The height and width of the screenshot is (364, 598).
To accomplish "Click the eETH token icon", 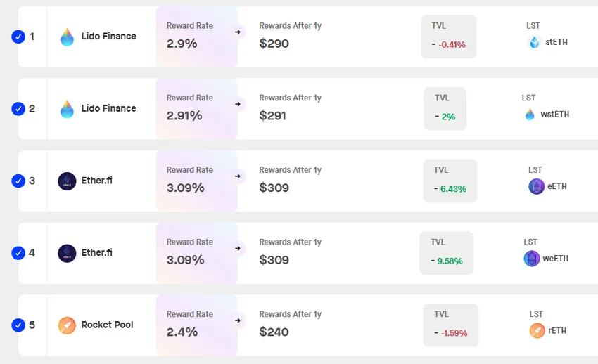I will [536, 186].
